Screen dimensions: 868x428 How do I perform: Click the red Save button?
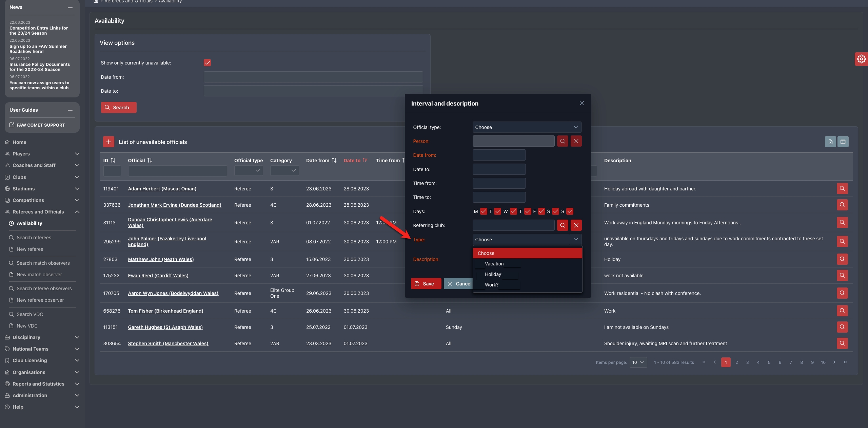(426, 284)
